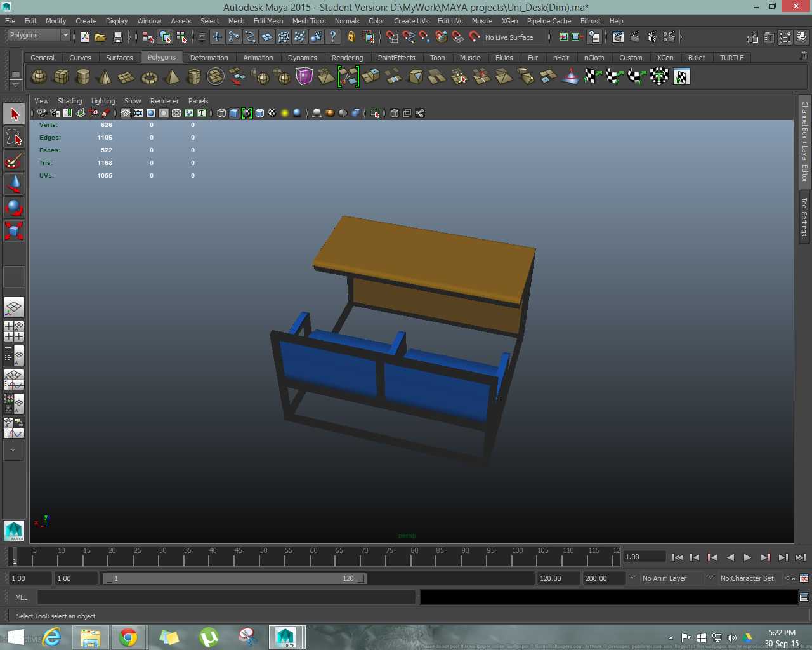
Task: Go to end of playback range
Action: pyautogui.click(x=801, y=557)
